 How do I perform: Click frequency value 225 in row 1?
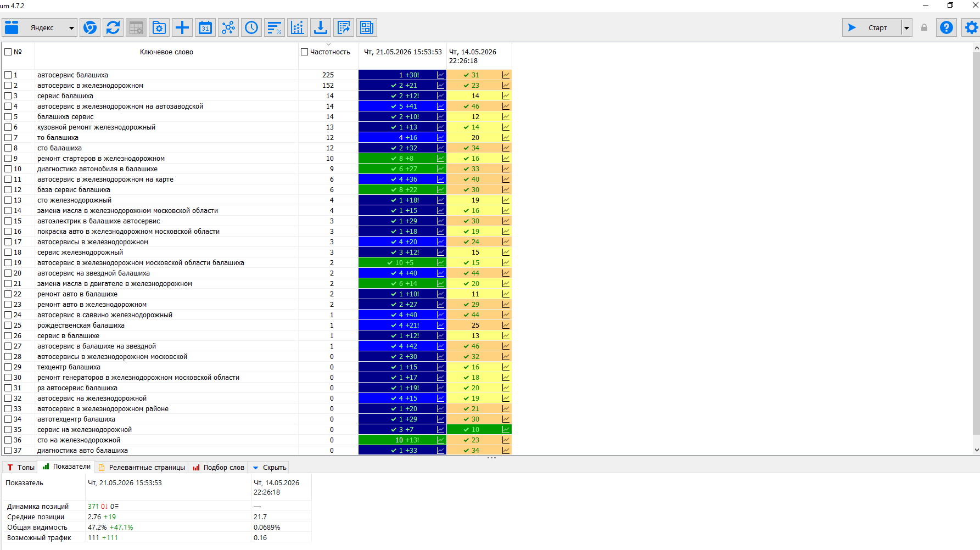point(328,75)
